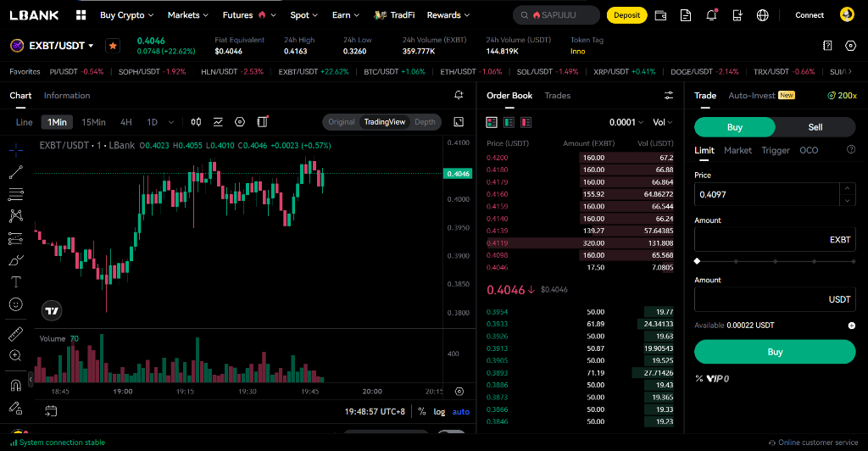This screenshot has height=451, width=868.
Task: Open the Earn dropdown menu
Action: tap(346, 15)
